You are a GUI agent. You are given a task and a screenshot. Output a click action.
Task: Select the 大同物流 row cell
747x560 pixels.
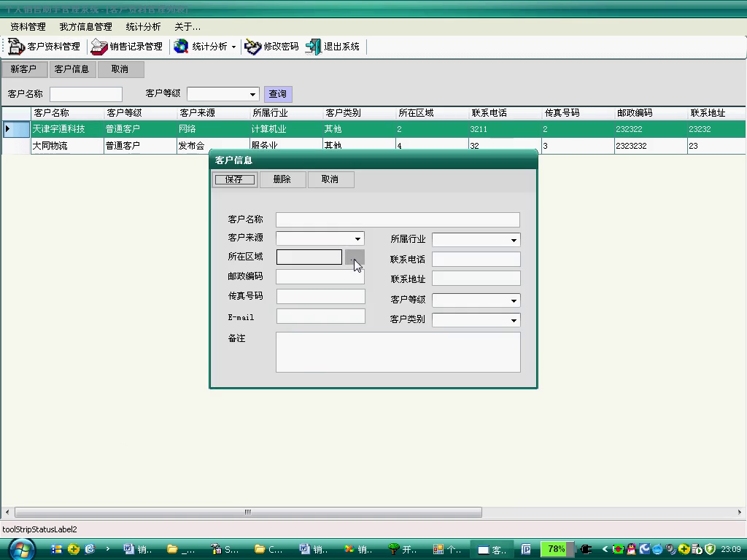(x=67, y=146)
